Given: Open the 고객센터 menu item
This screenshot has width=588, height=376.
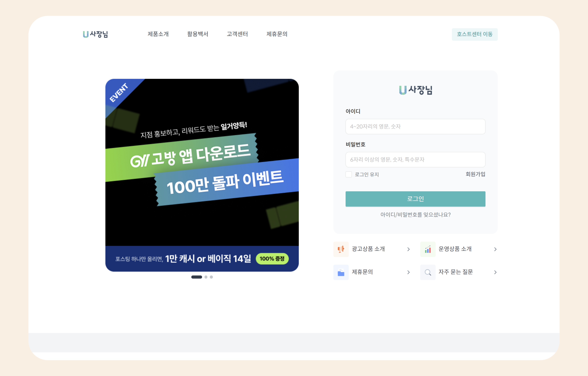Looking at the screenshot, I should (237, 34).
